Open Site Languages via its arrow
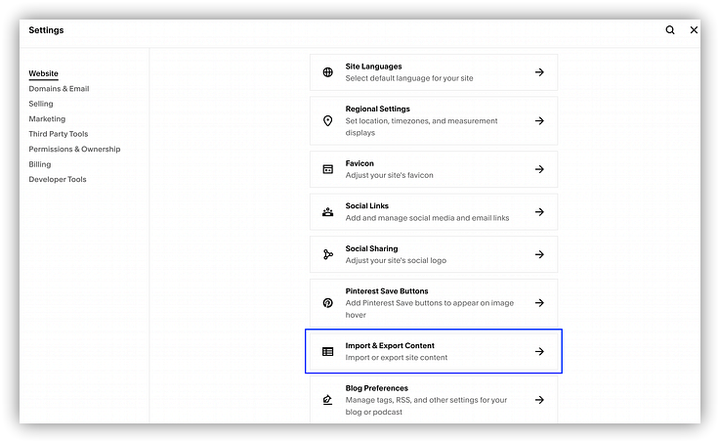This screenshot has width=720, height=443. [x=540, y=72]
